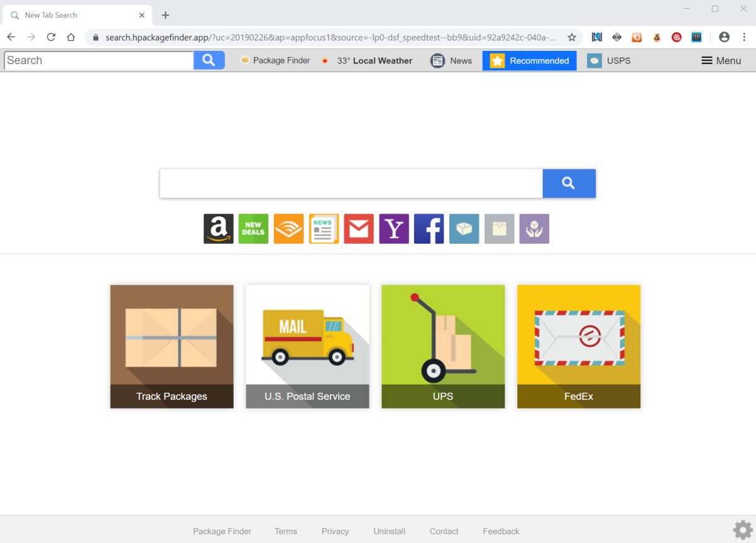Open the hamburger Menu
Screen dimensions: 756x543
pyautogui.click(x=721, y=60)
